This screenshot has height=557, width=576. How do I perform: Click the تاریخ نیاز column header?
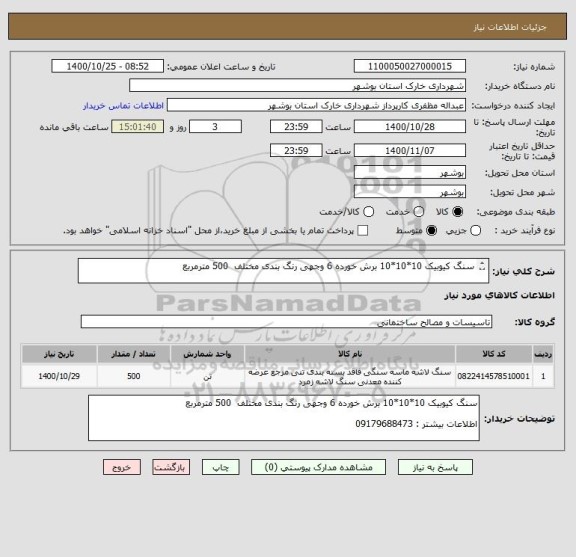coord(59,354)
